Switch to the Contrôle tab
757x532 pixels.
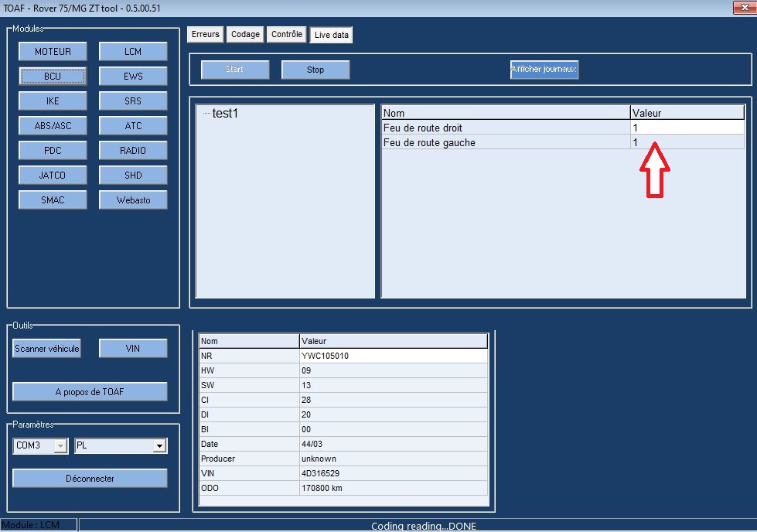tap(287, 35)
